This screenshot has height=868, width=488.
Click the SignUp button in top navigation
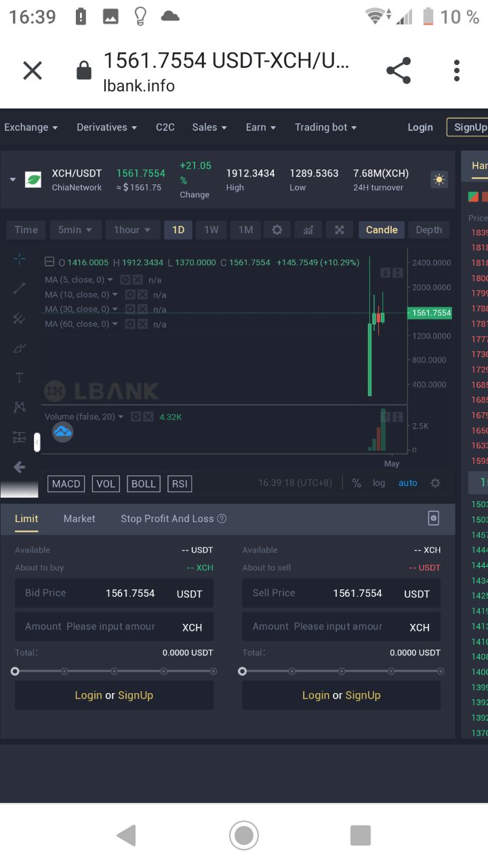[x=468, y=127]
